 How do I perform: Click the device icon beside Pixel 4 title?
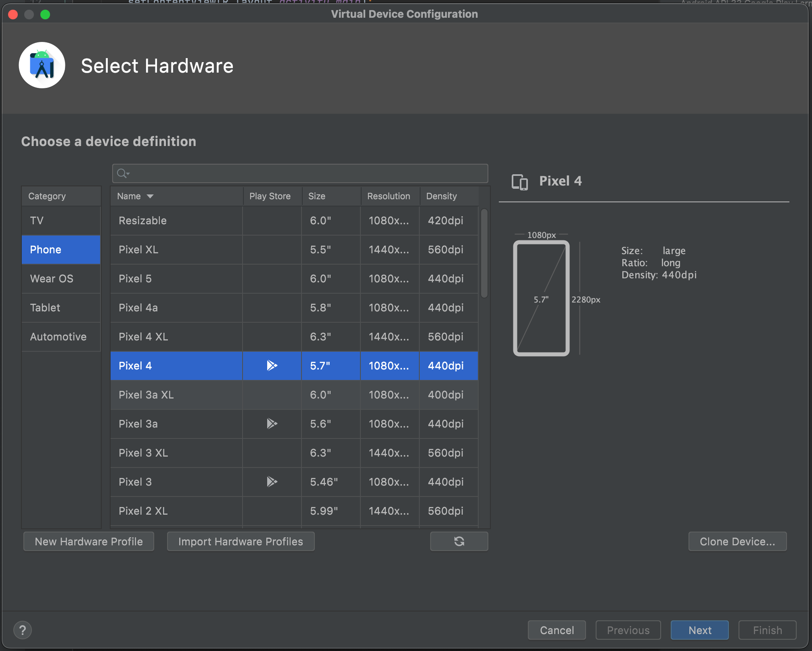click(x=519, y=182)
